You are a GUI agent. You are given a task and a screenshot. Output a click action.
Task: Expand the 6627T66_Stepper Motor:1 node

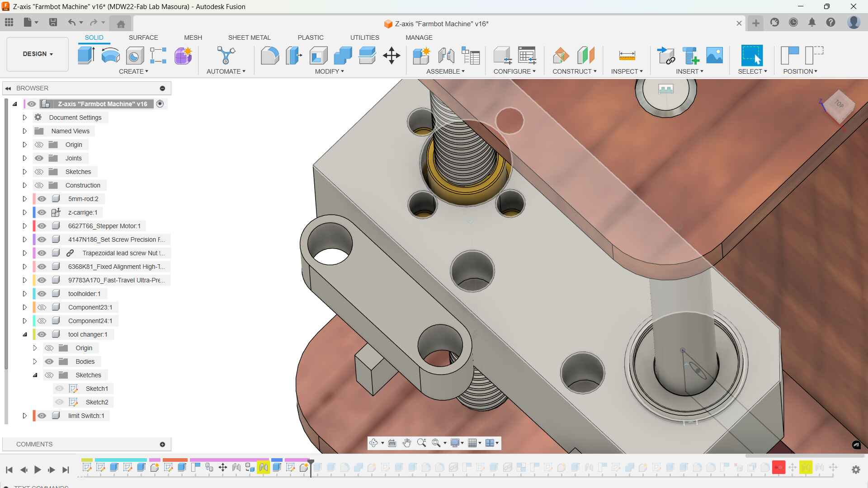pyautogui.click(x=24, y=226)
